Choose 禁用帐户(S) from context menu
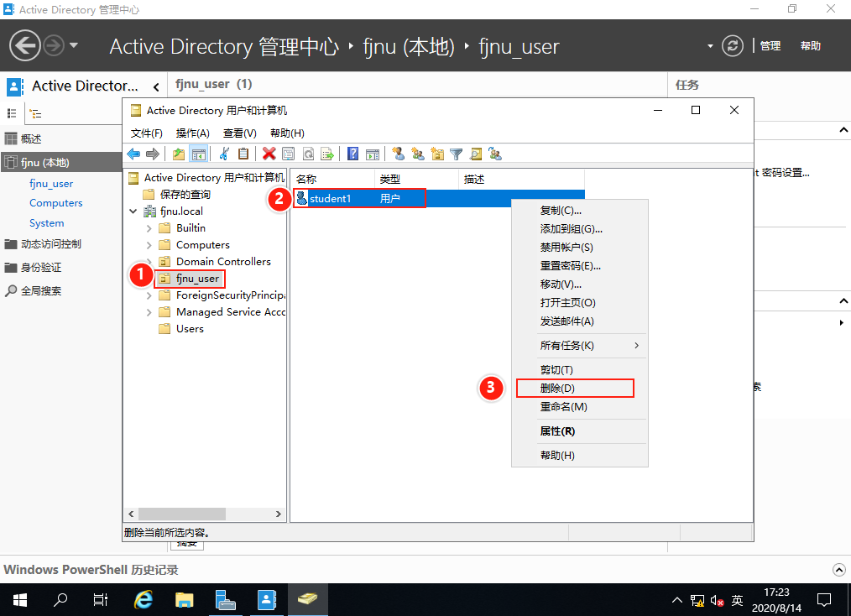The image size is (851, 616). [x=580, y=248]
